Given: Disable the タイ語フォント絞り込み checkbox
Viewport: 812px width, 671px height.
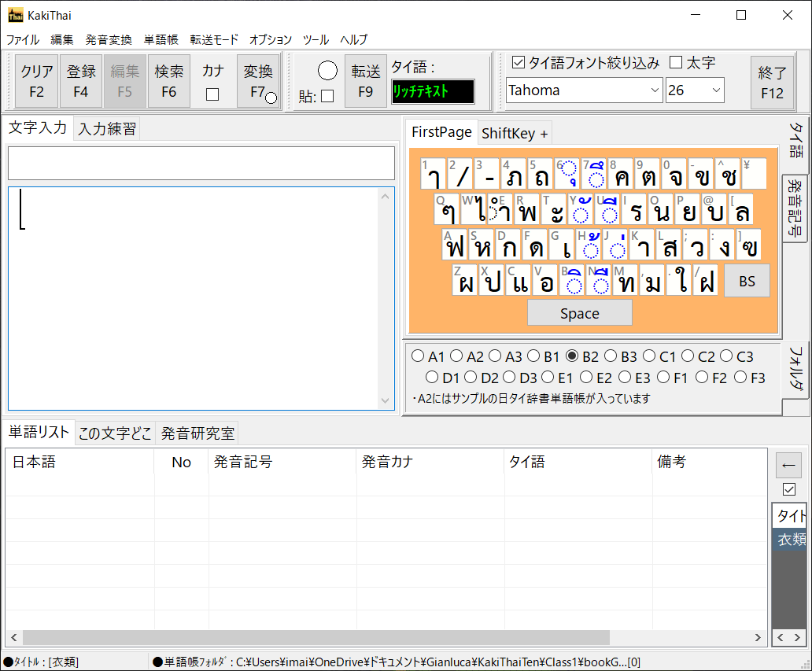Looking at the screenshot, I should [519, 63].
